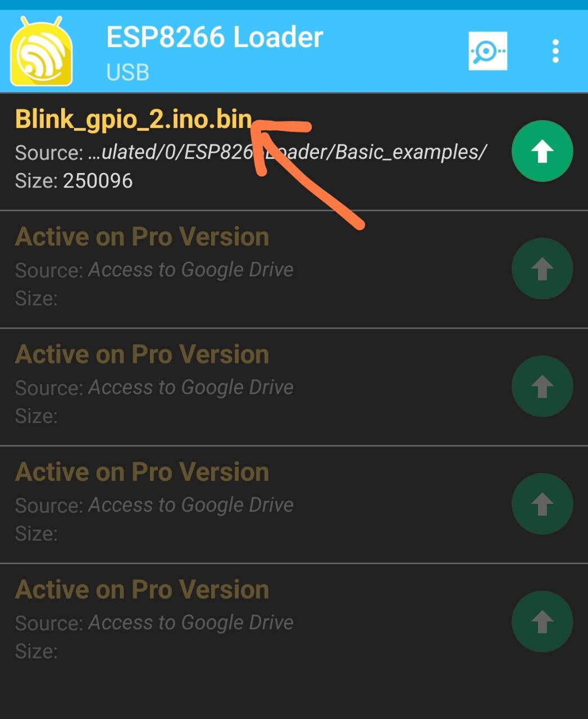Click the dimmed upload arrow in second slot
Viewport: 588px width, 719px height.
542,269
